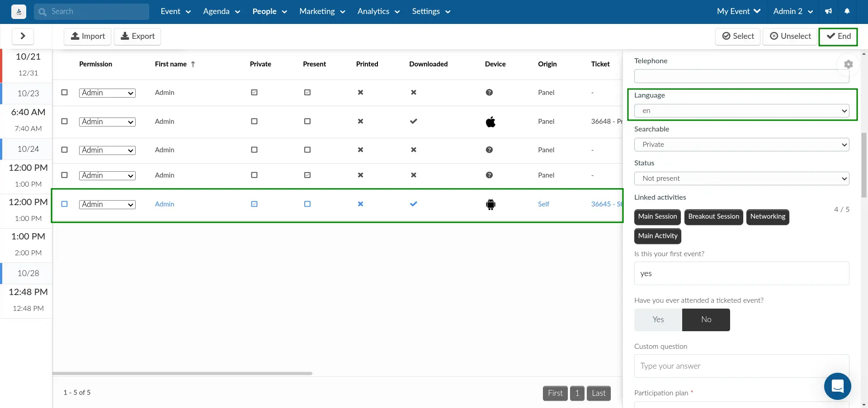Viewport: 868px width, 408px height.
Task: Go to the Last page
Action: (x=599, y=393)
